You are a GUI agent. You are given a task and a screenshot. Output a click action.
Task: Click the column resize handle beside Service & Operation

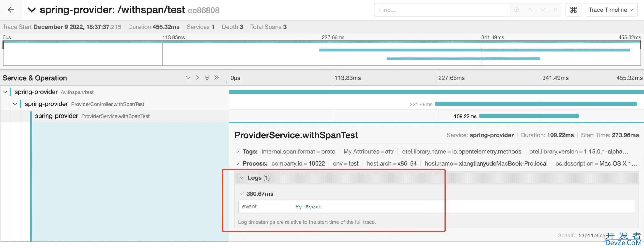[x=226, y=82]
